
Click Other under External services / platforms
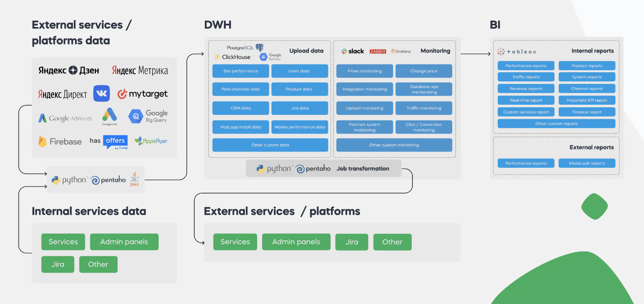coord(392,242)
